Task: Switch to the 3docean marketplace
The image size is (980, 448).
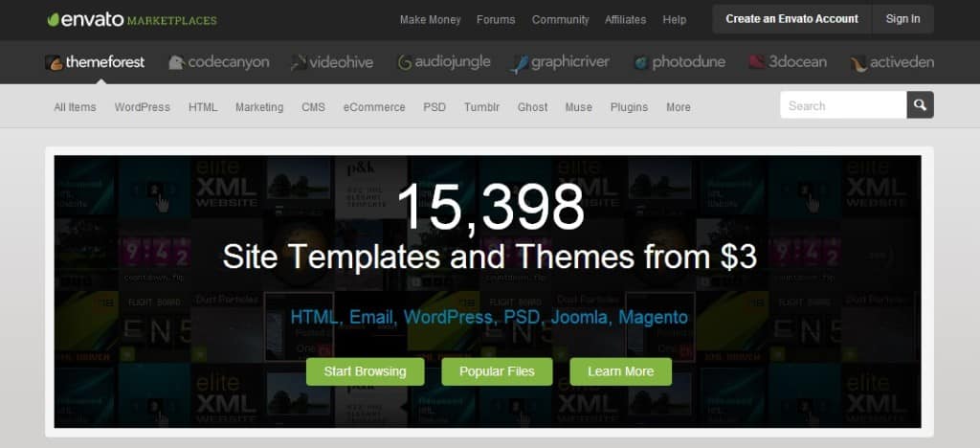Action: coord(789,62)
